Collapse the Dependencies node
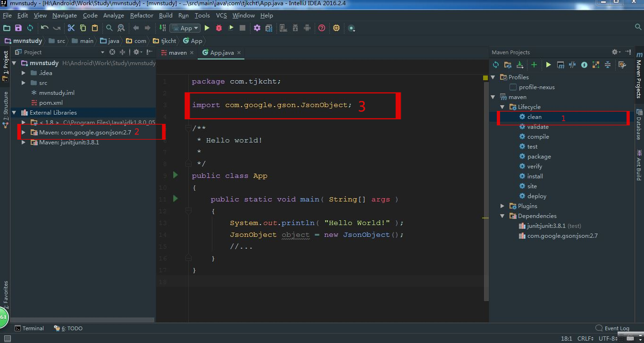The width and height of the screenshot is (644, 343). [502, 216]
